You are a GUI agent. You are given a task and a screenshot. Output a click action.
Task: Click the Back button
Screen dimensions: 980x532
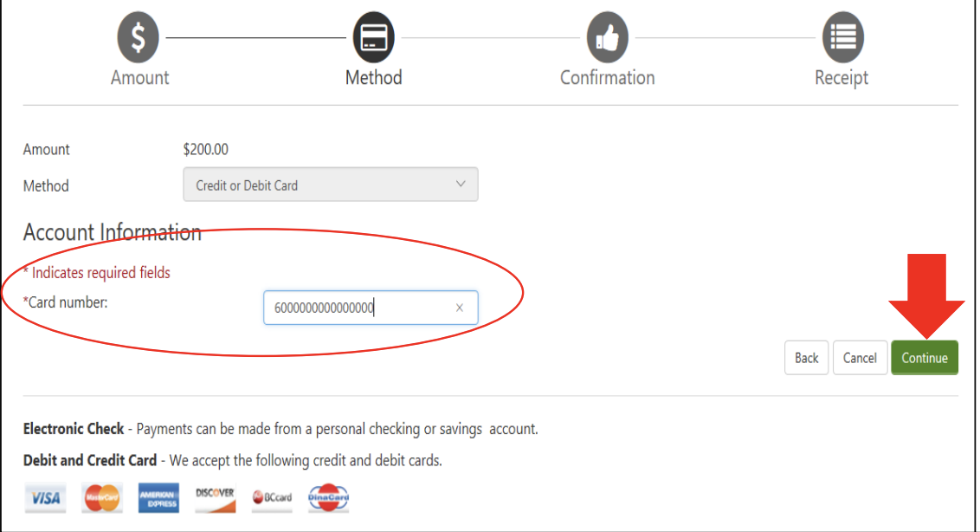click(x=806, y=357)
